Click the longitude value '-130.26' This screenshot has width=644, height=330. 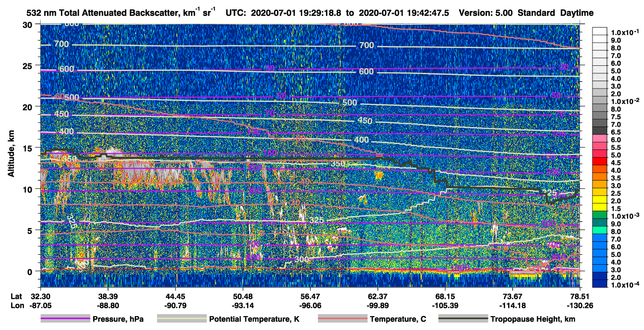(x=580, y=305)
